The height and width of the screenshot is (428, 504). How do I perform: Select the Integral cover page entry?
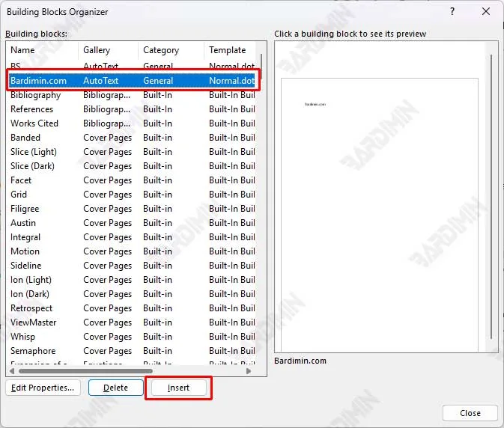[x=132, y=237]
